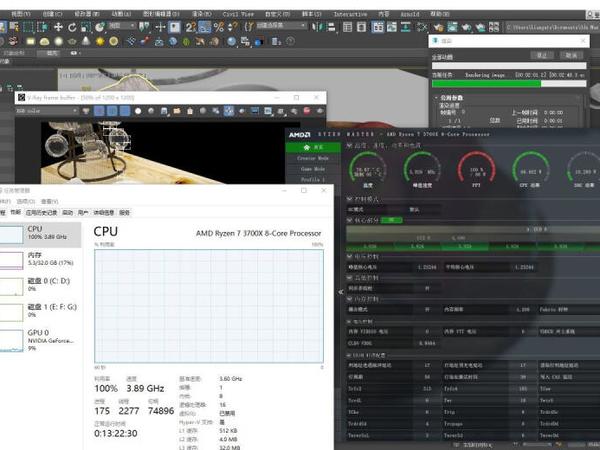Open RGB color channel dropdown in frame buffer
The width and height of the screenshot is (600, 450).
[47, 111]
